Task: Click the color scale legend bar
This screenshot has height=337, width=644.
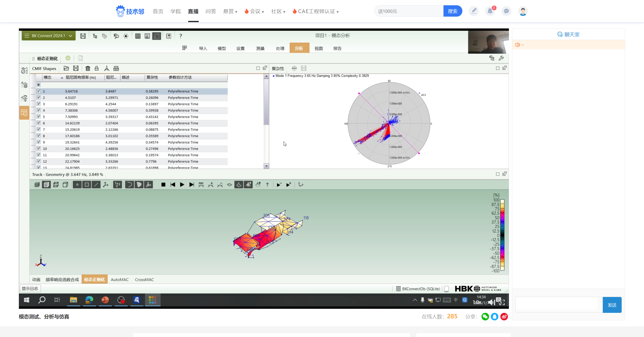Action: [x=502, y=235]
